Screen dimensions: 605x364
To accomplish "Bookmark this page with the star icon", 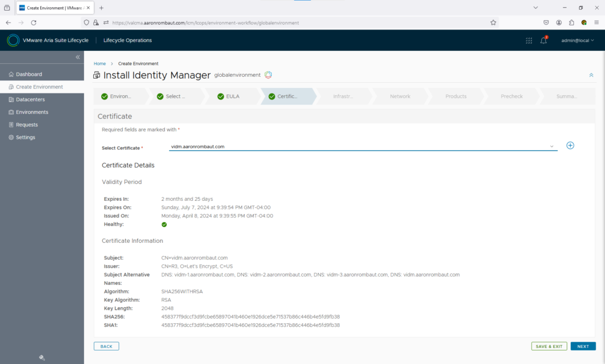I will [493, 22].
